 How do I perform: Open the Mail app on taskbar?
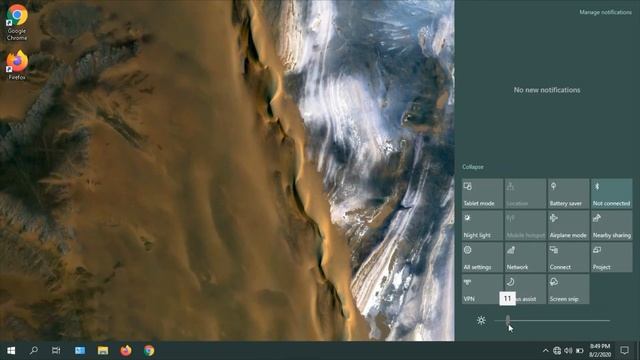(80, 351)
